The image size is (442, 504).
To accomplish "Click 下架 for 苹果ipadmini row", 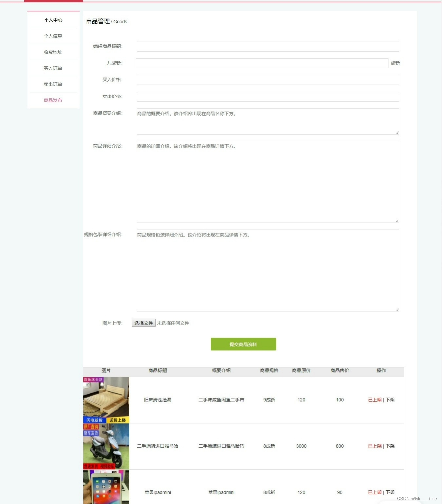I will coord(390,492).
